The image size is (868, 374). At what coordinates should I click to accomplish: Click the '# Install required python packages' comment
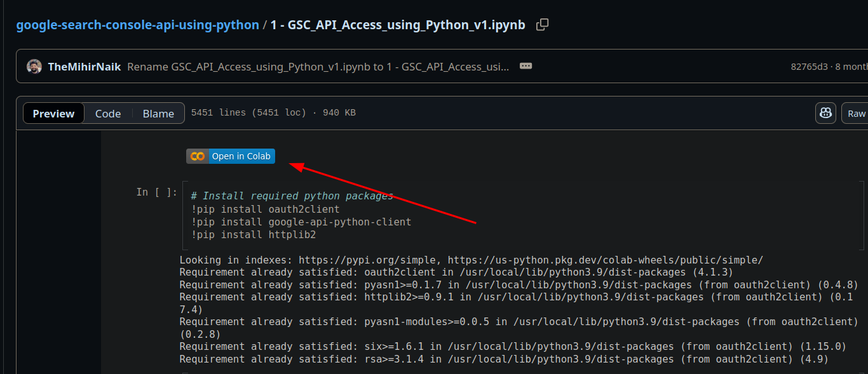(x=292, y=196)
